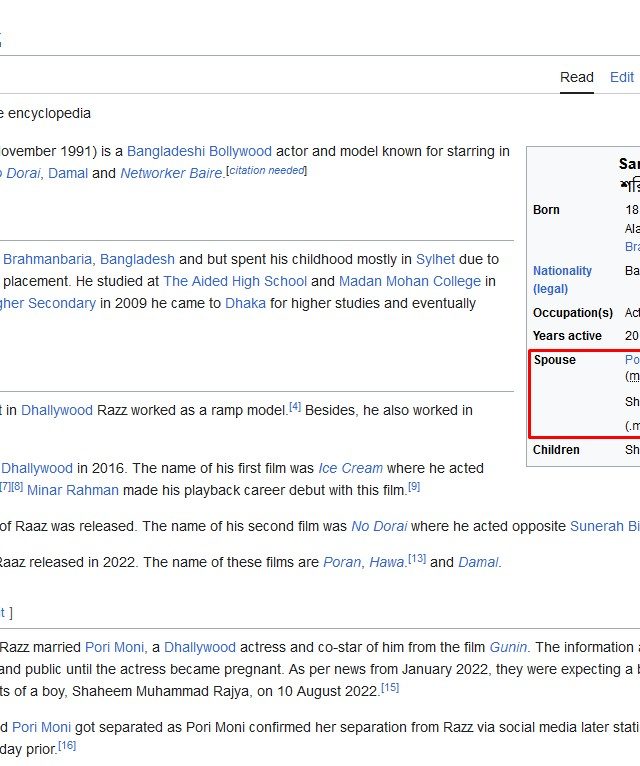The height and width of the screenshot is (766, 640).
Task: Open the No Dorai film link
Action: point(375,526)
